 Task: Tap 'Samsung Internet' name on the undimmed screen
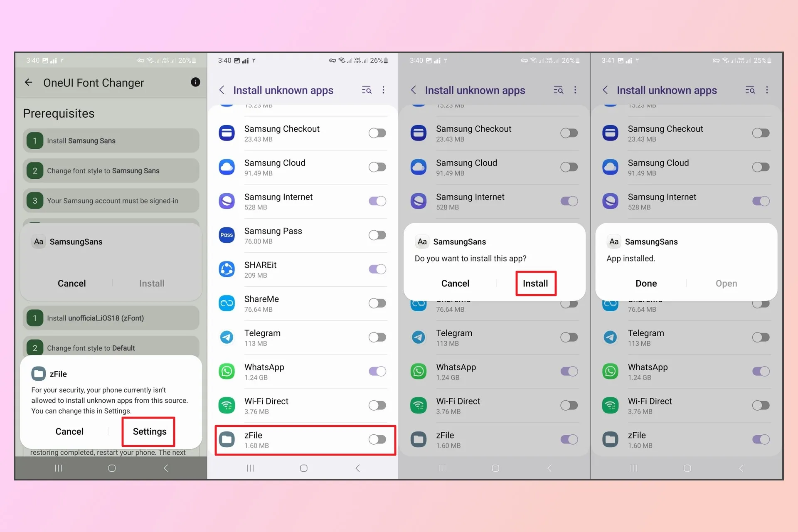tap(278, 197)
